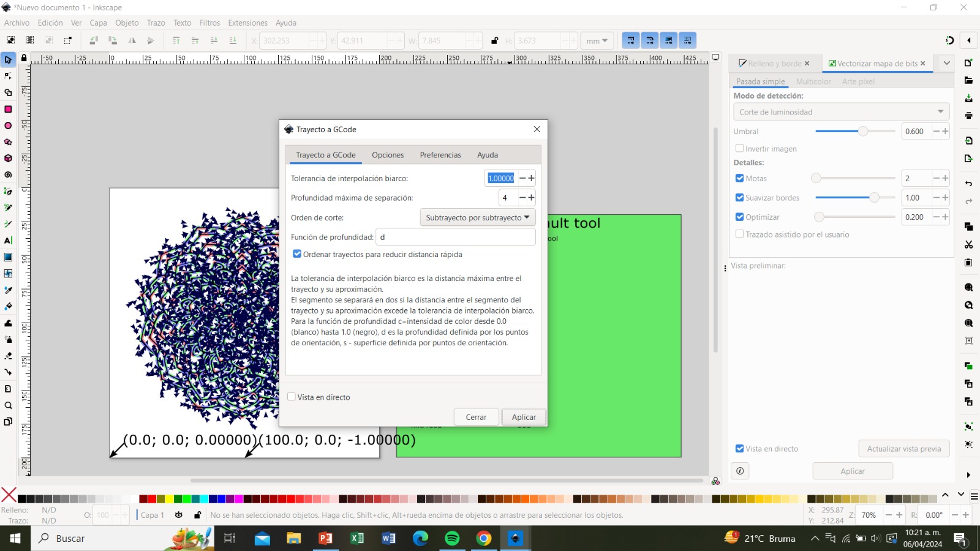Screen dimensions: 980x551
Task: Toggle 'Ordenar trayectos para reducir distancia rápida' checkbox
Action: click(x=297, y=254)
